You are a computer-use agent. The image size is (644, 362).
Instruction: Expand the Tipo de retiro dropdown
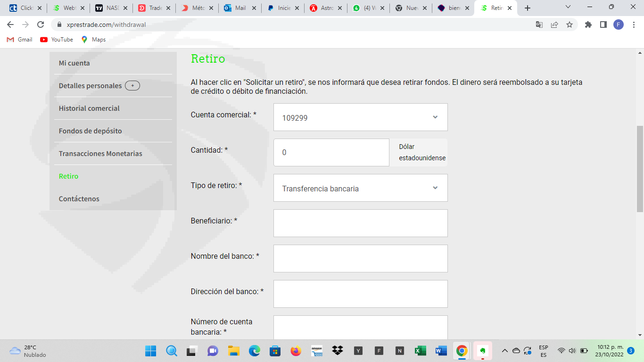360,188
